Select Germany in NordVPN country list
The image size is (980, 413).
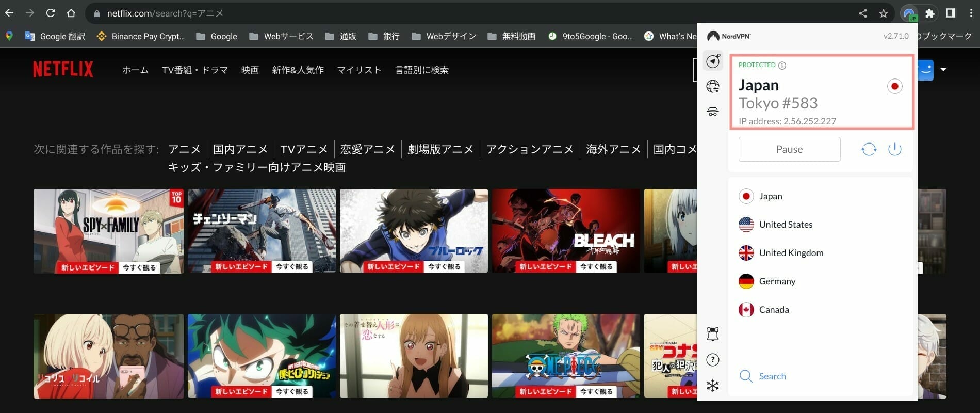click(x=820, y=281)
